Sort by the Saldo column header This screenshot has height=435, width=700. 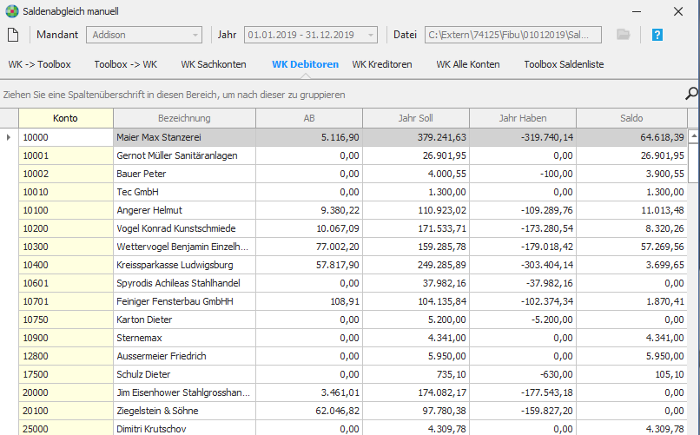click(632, 118)
